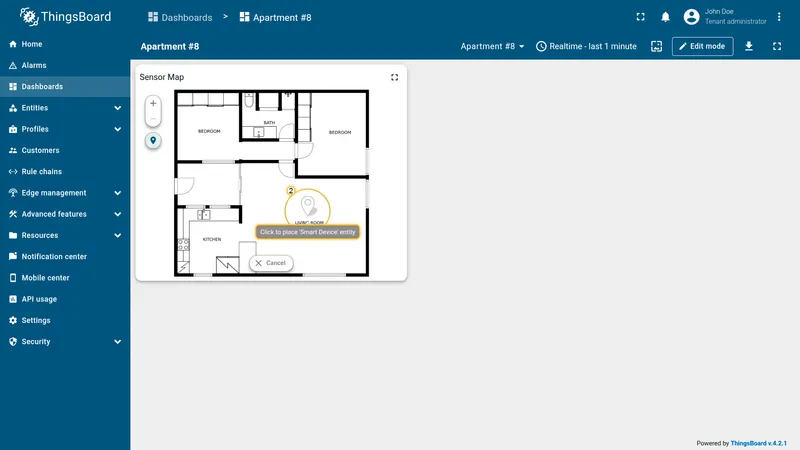This screenshot has width=800, height=450.
Task: Open the user options kebab menu
Action: pyautogui.click(x=779, y=17)
